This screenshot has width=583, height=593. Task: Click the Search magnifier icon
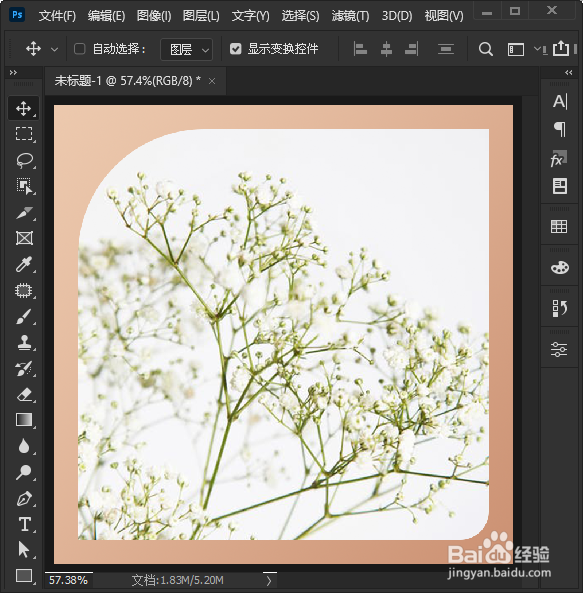485,49
